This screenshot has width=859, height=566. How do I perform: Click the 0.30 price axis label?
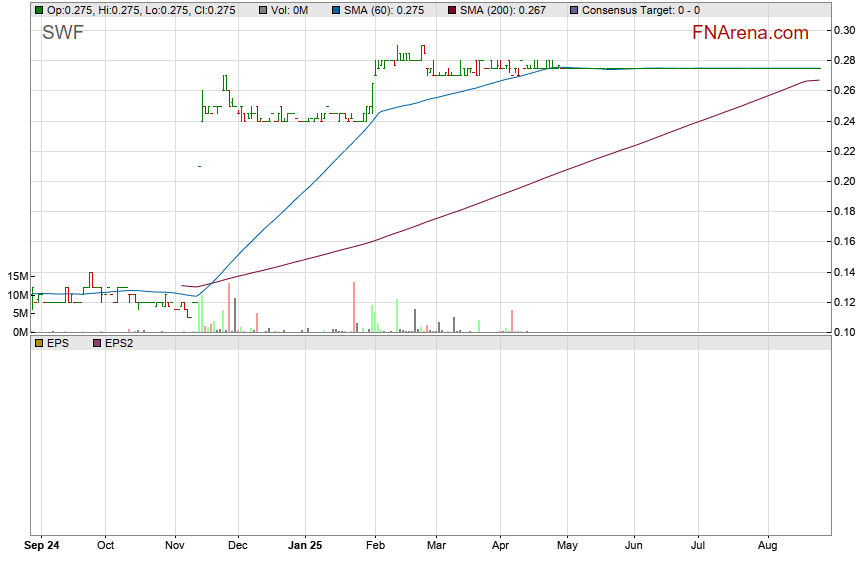[844, 30]
